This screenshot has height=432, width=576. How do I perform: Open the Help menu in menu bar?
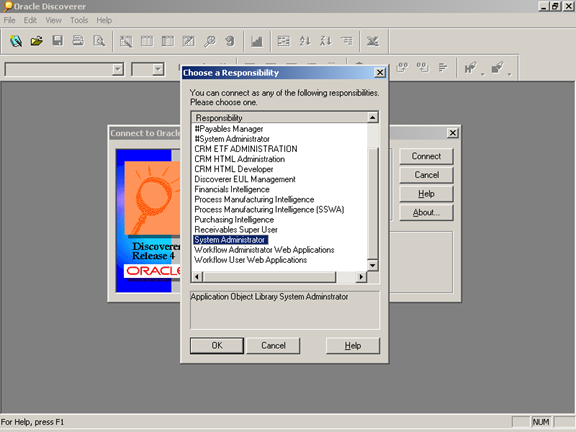pos(104,20)
